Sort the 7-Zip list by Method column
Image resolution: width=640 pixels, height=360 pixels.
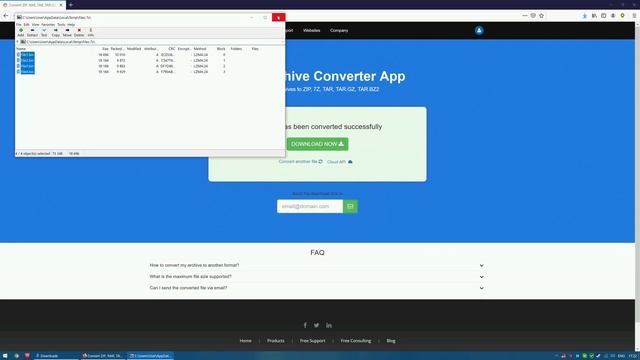(x=200, y=49)
